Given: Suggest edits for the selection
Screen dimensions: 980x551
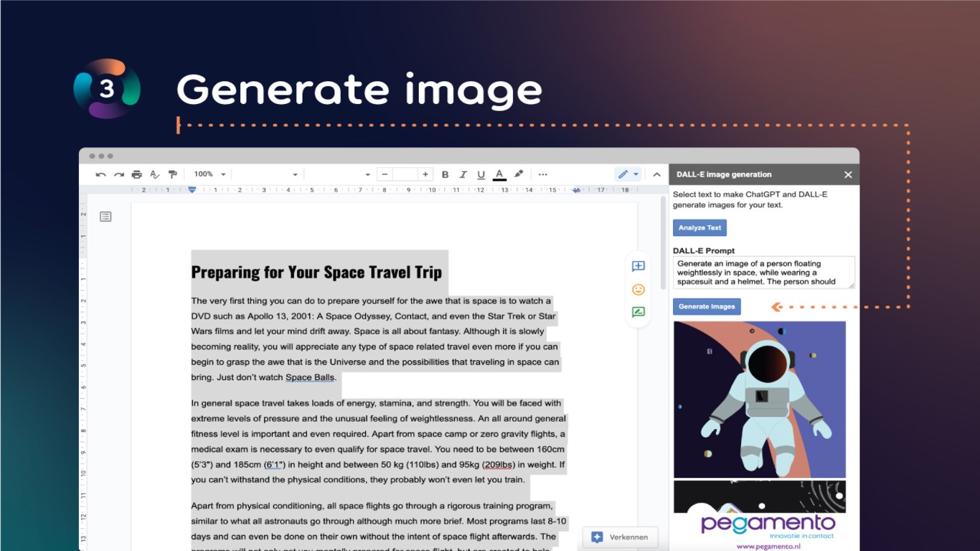Looking at the screenshot, I should click(x=638, y=312).
